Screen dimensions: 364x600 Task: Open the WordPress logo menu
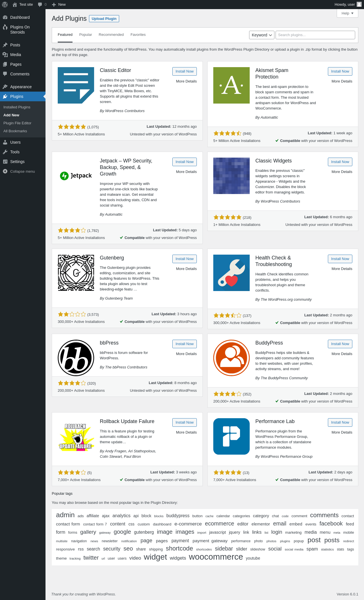click(5, 5)
